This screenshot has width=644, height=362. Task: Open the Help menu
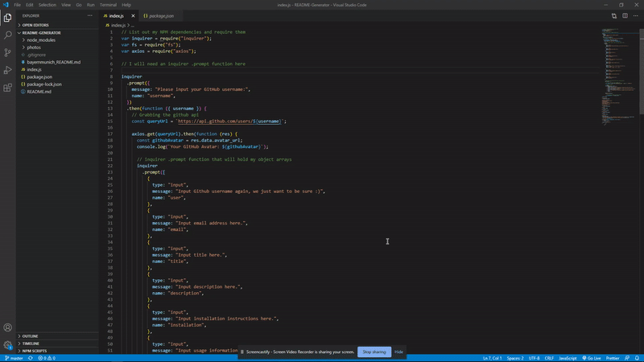point(126,5)
